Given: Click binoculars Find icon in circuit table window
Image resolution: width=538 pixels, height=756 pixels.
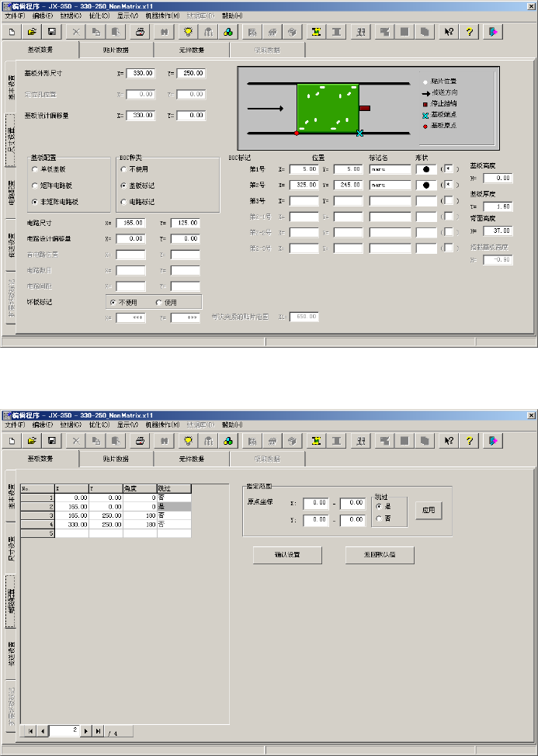Looking at the screenshot, I should click(x=164, y=441).
